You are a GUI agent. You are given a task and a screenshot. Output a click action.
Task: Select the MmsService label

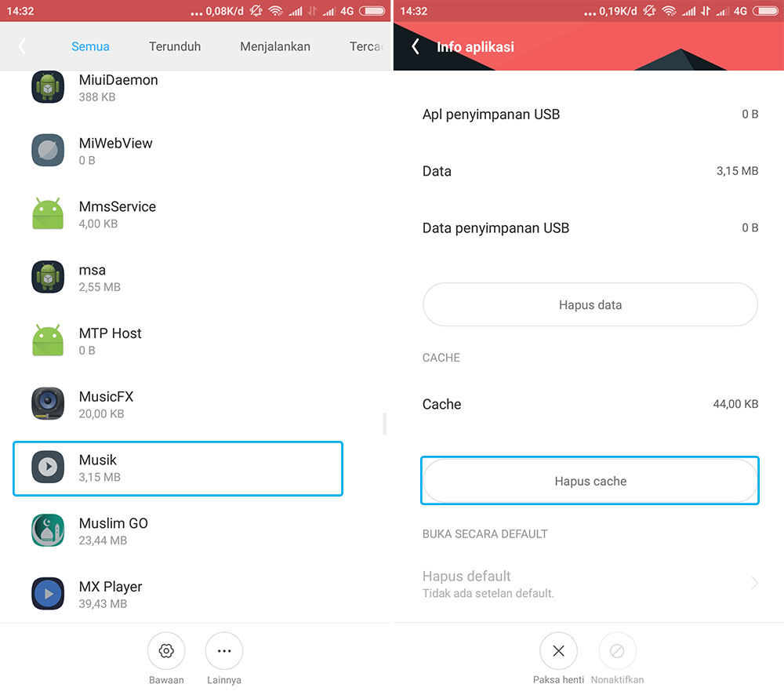click(x=118, y=206)
